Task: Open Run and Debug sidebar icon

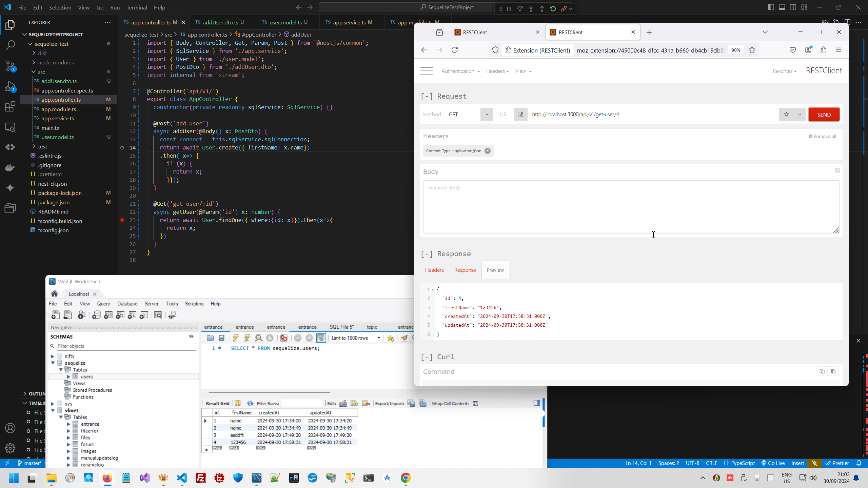Action: [x=10, y=87]
